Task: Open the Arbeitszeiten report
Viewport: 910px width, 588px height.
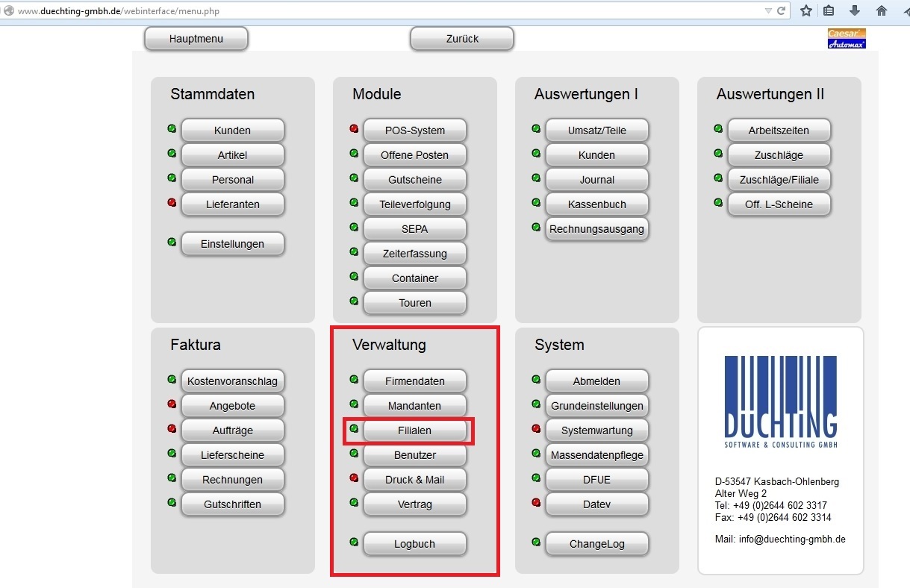Action: [779, 130]
